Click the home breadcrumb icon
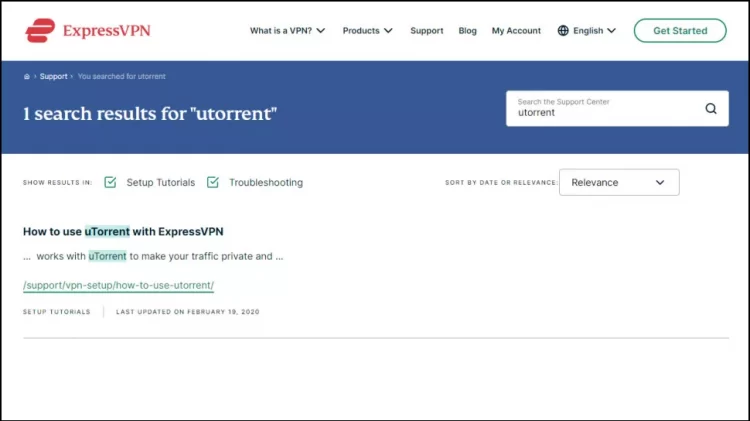The height and width of the screenshot is (421, 750). (27, 77)
